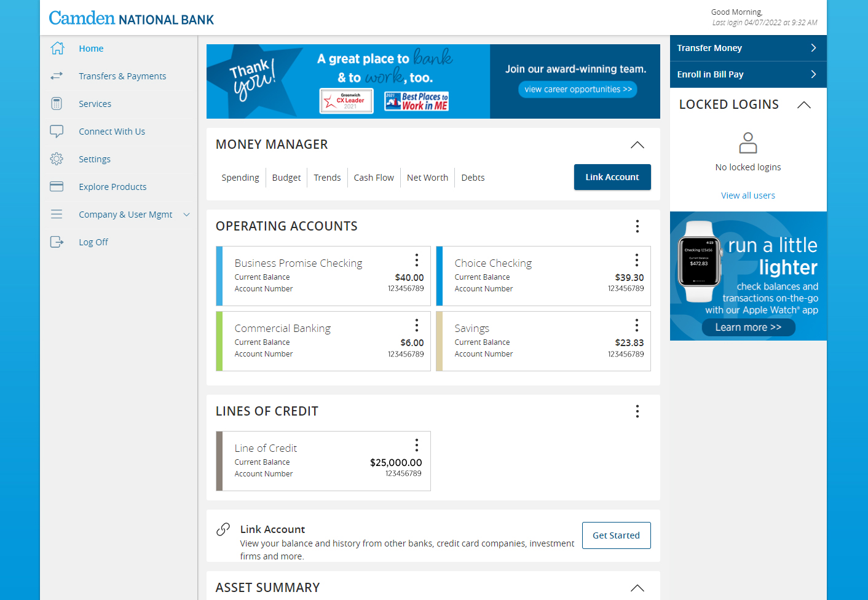Image resolution: width=868 pixels, height=600 pixels.
Task: Open the Savings account name
Action: tap(471, 328)
